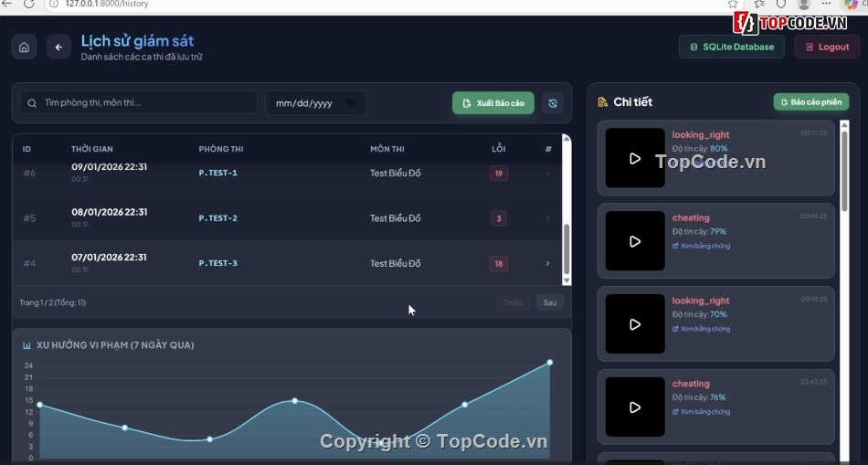
Task: Click the magnifier icon in search box
Action: click(32, 103)
